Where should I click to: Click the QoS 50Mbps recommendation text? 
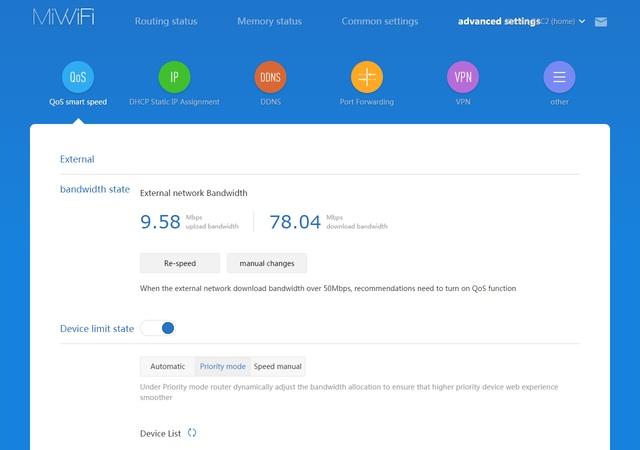pos(328,288)
